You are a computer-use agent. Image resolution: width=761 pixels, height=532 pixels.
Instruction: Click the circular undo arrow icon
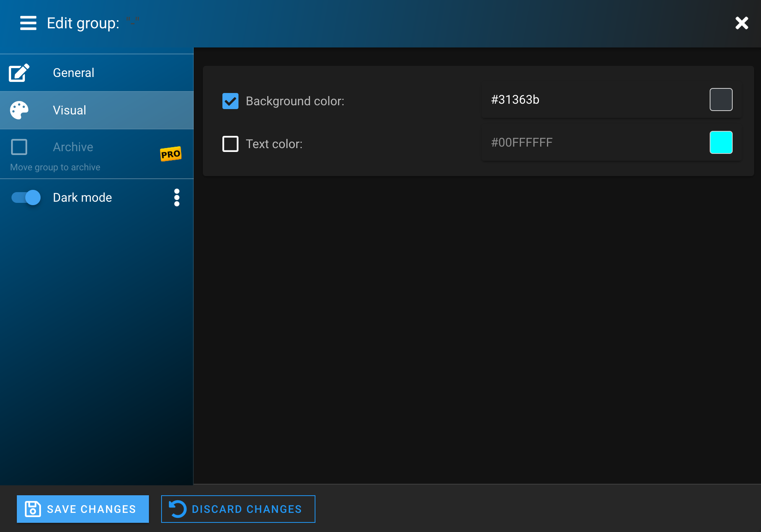(178, 509)
